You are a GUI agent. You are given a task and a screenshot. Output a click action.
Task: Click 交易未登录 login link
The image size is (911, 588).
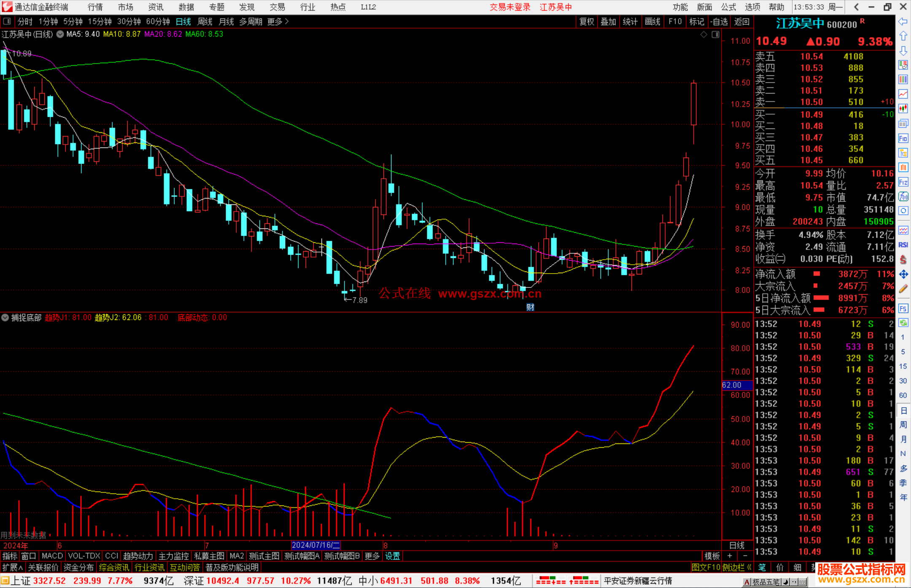(510, 7)
